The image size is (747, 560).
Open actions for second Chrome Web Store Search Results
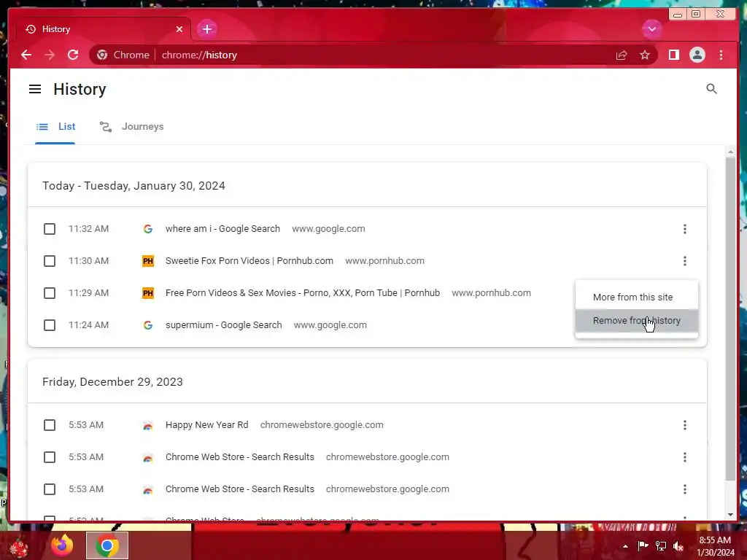click(x=684, y=489)
